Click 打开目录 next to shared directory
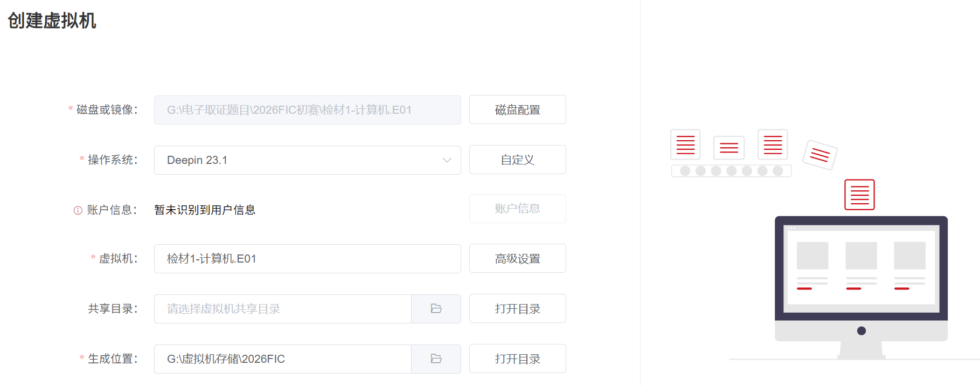Screen dimensions: 980x386 (518, 309)
